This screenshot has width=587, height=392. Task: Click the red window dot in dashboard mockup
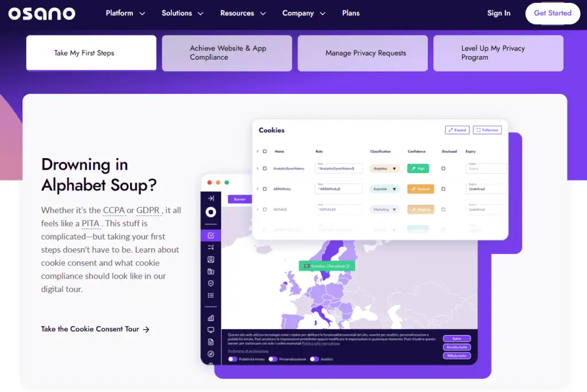coord(210,182)
